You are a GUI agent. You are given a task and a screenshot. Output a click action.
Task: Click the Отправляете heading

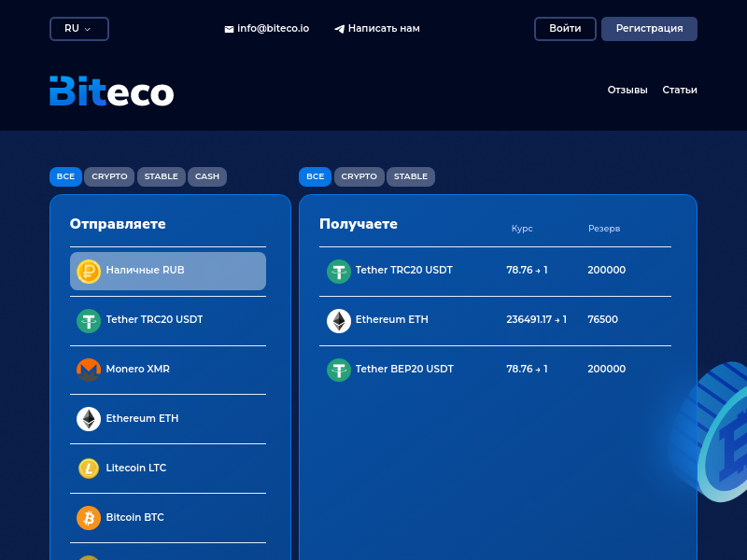point(118,224)
